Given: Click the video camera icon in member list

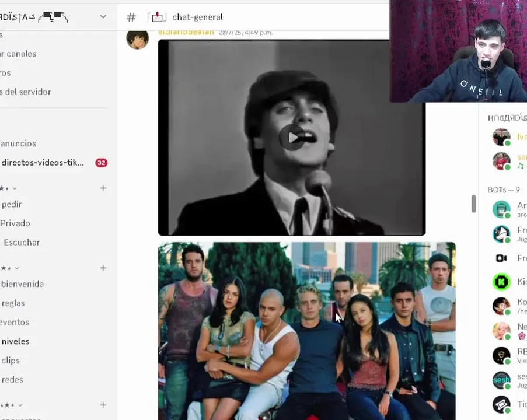Looking at the screenshot, I should (x=501, y=258).
